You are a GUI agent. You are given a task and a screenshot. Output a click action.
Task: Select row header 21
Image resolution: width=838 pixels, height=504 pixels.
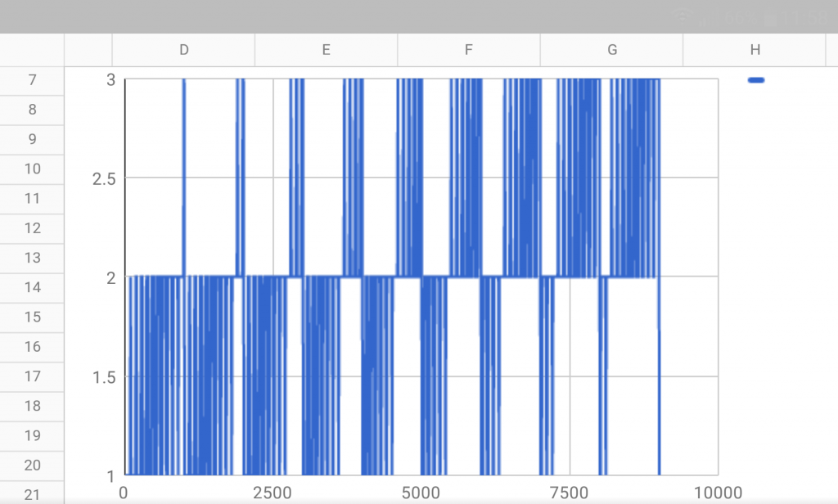pos(32,495)
